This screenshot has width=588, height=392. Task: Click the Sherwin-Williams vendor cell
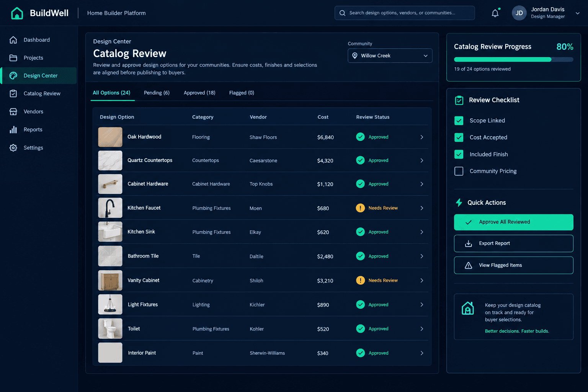(267, 353)
